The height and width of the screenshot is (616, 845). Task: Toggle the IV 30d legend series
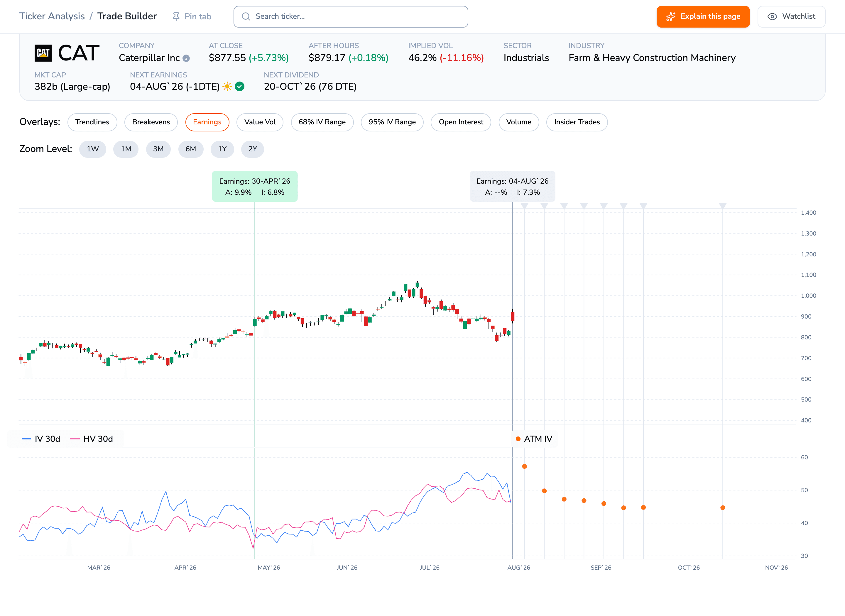tap(41, 439)
